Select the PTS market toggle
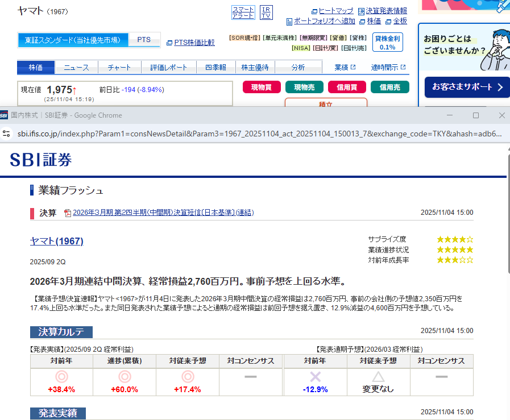 [x=144, y=40]
